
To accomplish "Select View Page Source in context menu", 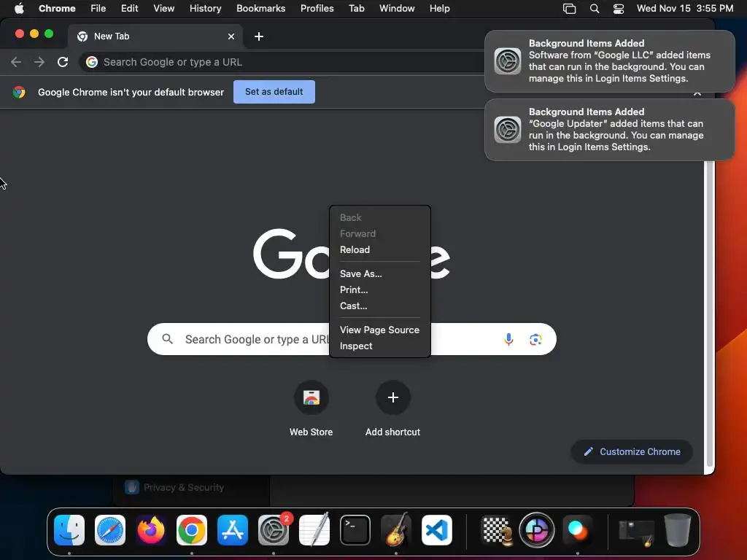I will 379,330.
